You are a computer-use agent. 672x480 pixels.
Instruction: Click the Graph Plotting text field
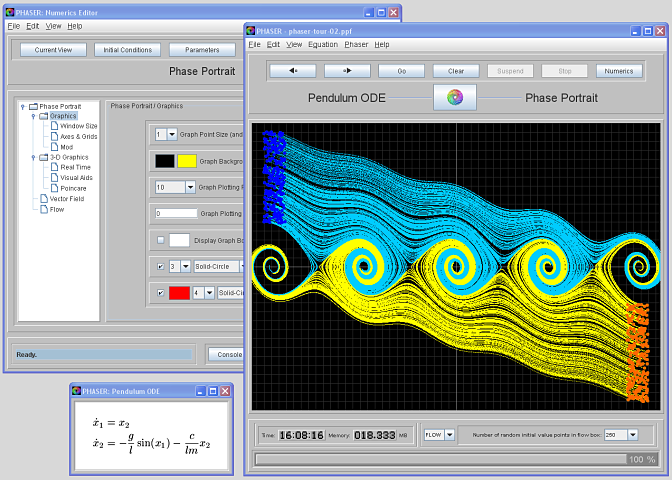point(176,213)
